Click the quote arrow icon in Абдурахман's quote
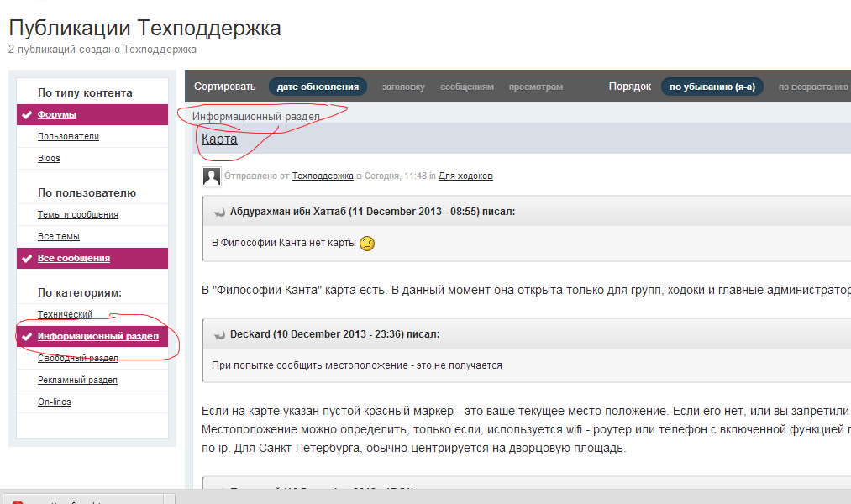Screen dimensions: 851x504 [219, 213]
